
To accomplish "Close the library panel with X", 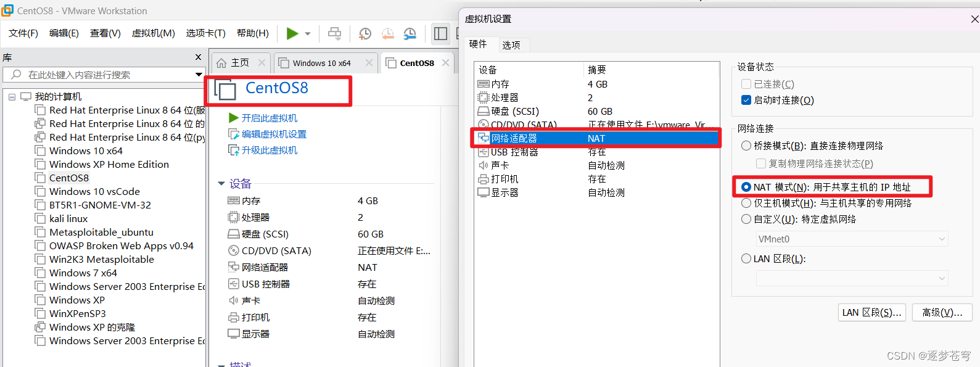I will tap(198, 57).
